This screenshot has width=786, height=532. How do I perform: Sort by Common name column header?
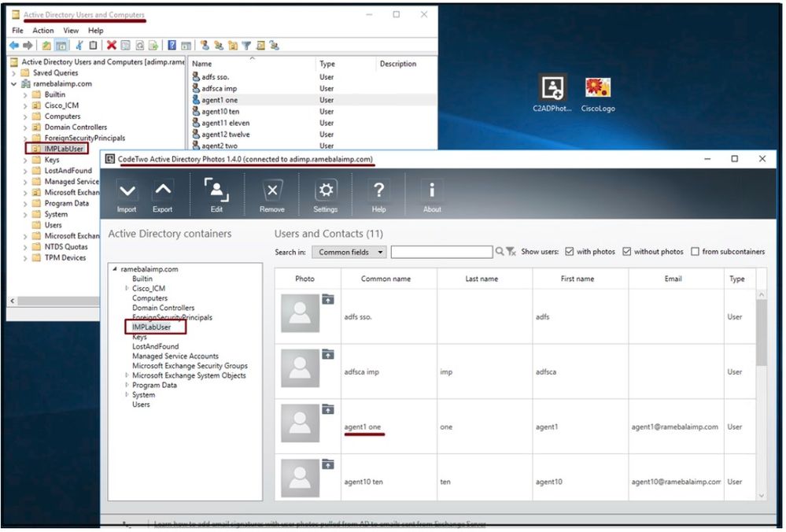389,279
